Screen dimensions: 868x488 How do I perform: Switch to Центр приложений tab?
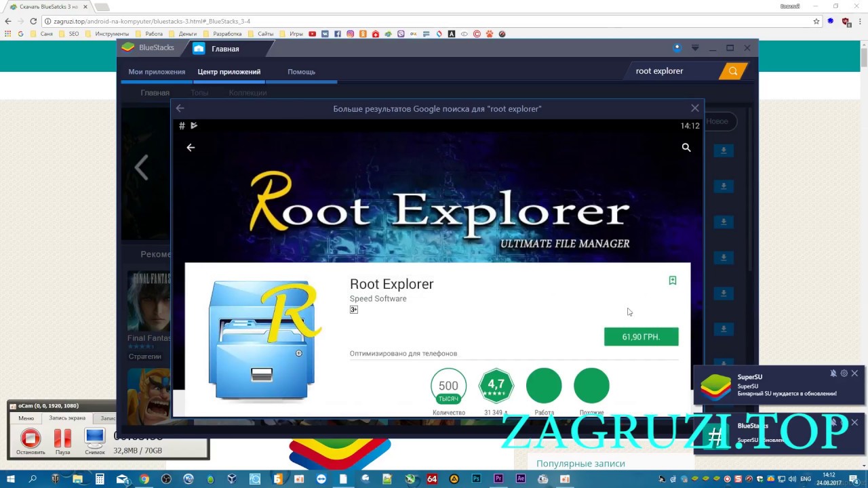pos(229,72)
